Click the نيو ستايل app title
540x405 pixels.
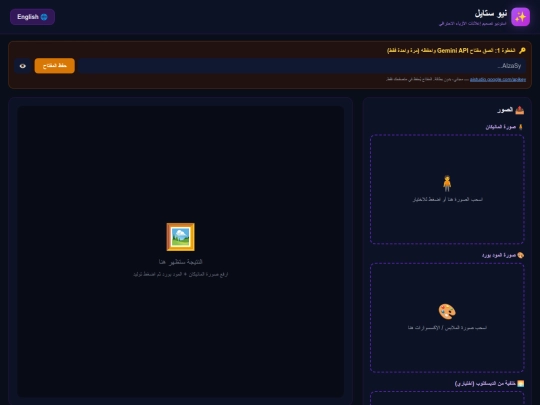click(x=491, y=14)
